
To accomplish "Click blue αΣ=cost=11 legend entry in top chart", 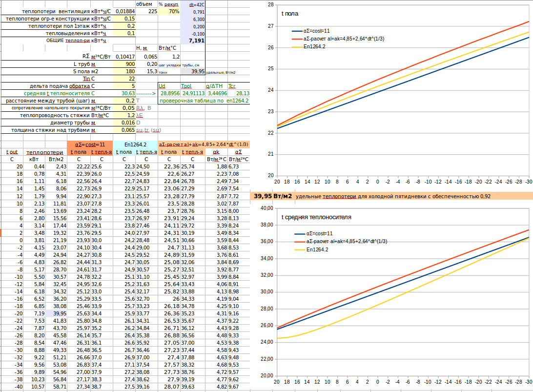I will click(x=311, y=31).
